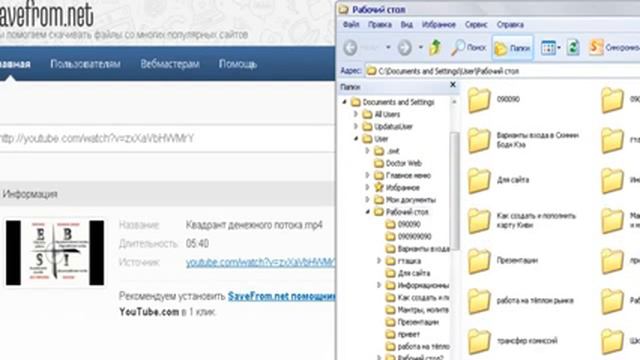Viewport: 640px width, 360px height.
Task: Select трансфер комиссий folder icon
Action: (479, 341)
